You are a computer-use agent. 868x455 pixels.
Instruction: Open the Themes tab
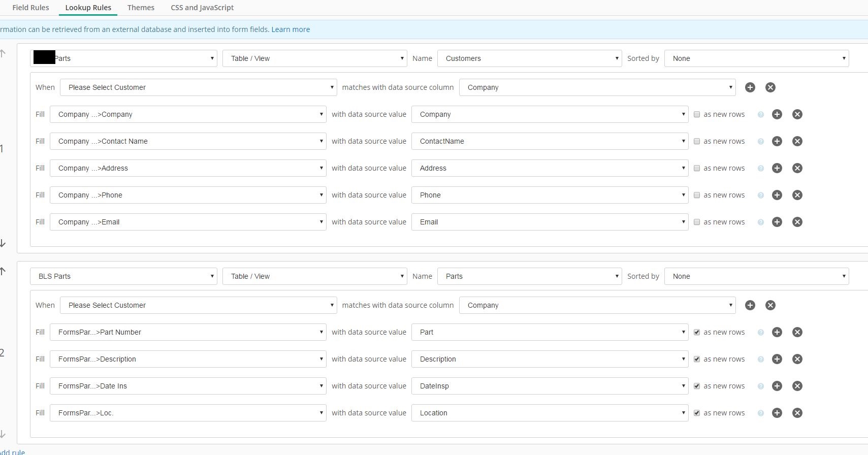point(141,8)
